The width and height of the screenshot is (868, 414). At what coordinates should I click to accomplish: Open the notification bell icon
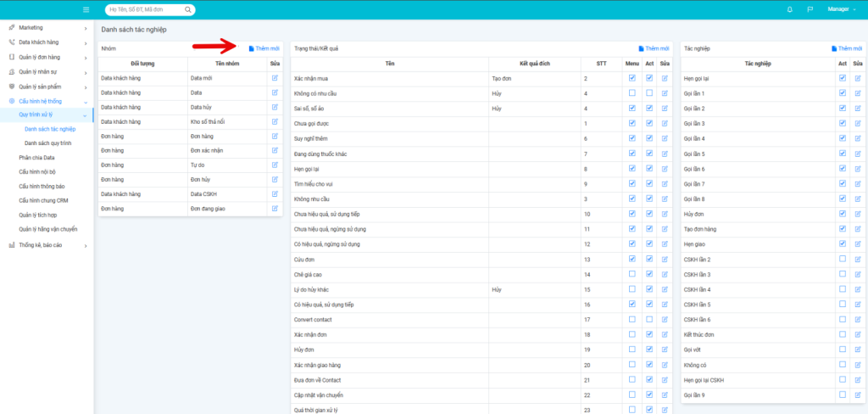[x=790, y=9]
